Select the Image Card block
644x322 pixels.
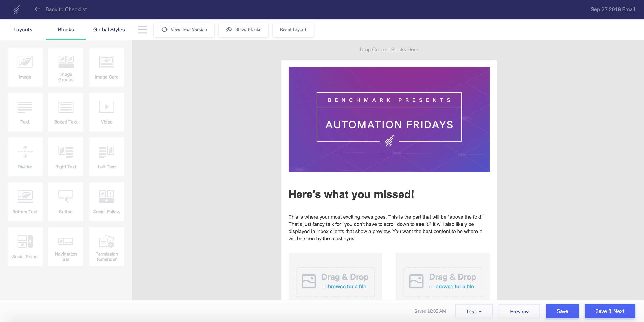click(x=107, y=67)
